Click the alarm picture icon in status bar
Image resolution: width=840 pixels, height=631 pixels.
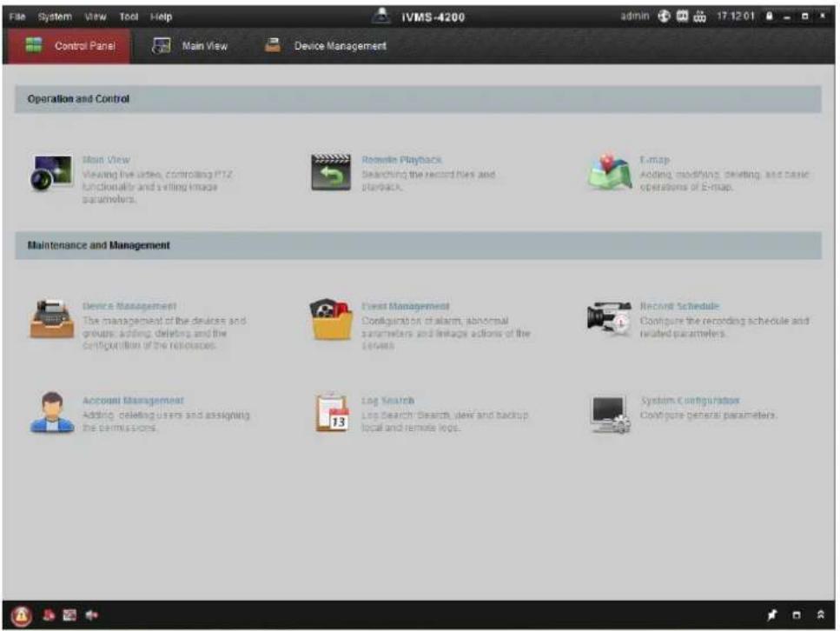click(69, 614)
